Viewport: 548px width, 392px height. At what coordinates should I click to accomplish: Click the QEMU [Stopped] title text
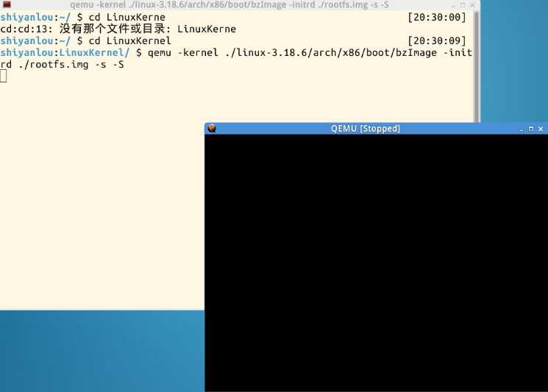click(366, 129)
